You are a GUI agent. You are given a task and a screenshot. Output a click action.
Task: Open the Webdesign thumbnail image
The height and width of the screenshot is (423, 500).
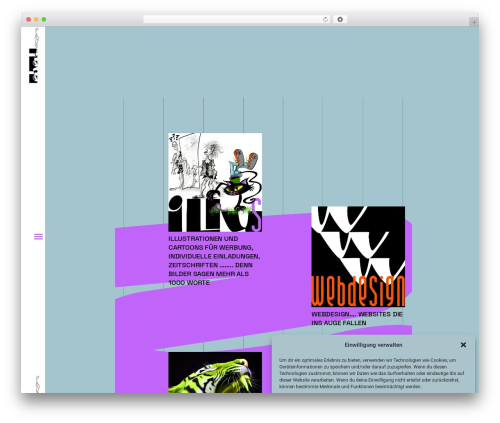coord(358,256)
